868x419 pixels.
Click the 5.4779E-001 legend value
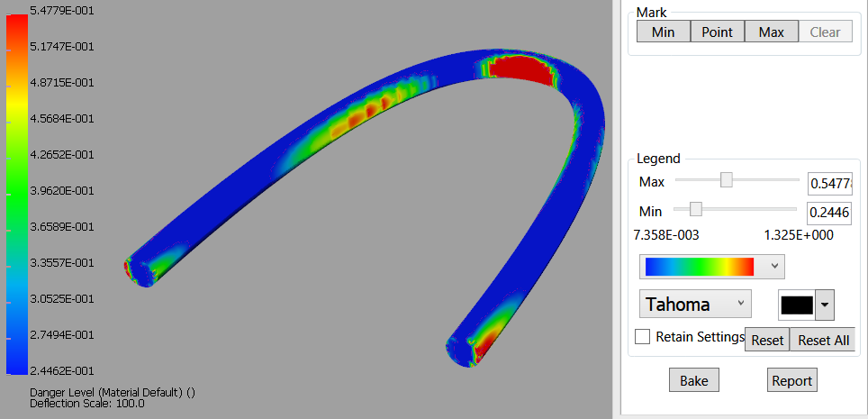(61, 11)
